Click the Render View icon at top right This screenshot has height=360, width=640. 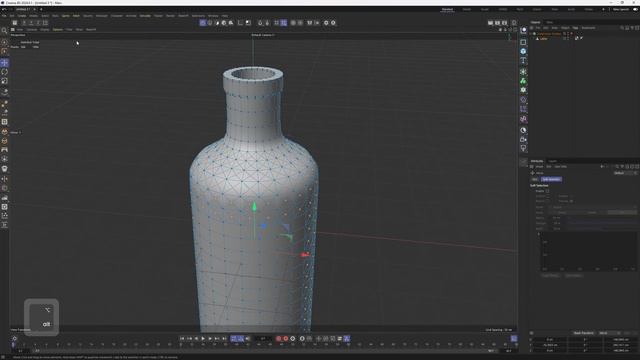pyautogui.click(x=491, y=23)
